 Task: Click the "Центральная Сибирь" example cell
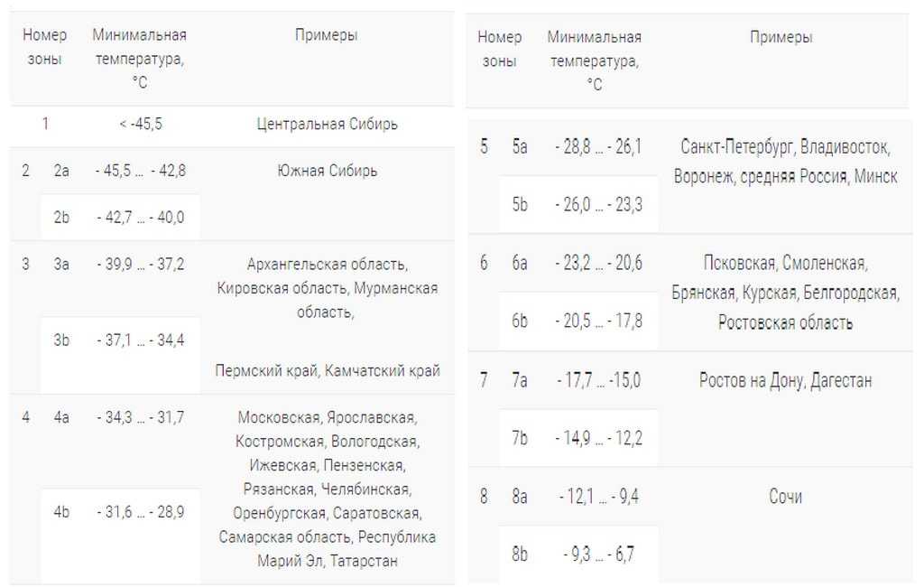point(327,125)
